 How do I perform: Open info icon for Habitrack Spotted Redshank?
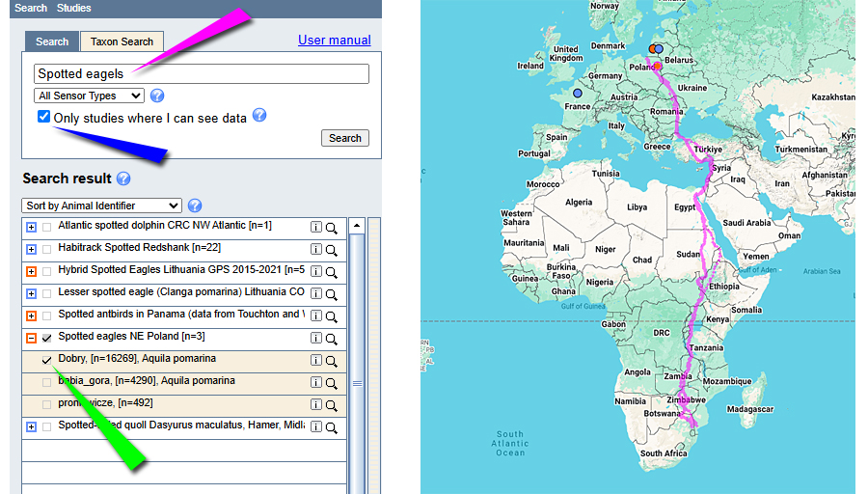[315, 250]
